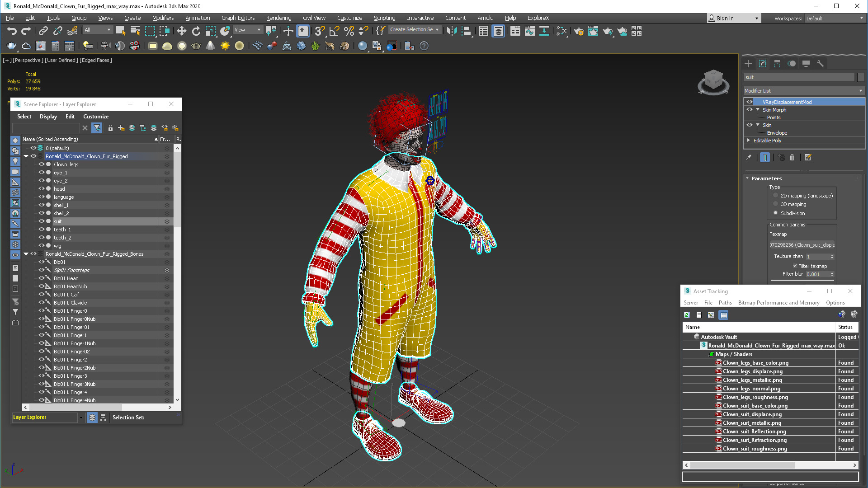This screenshot has height=488, width=868.
Task: Click the grass scatter icon
Action: coord(315,46)
